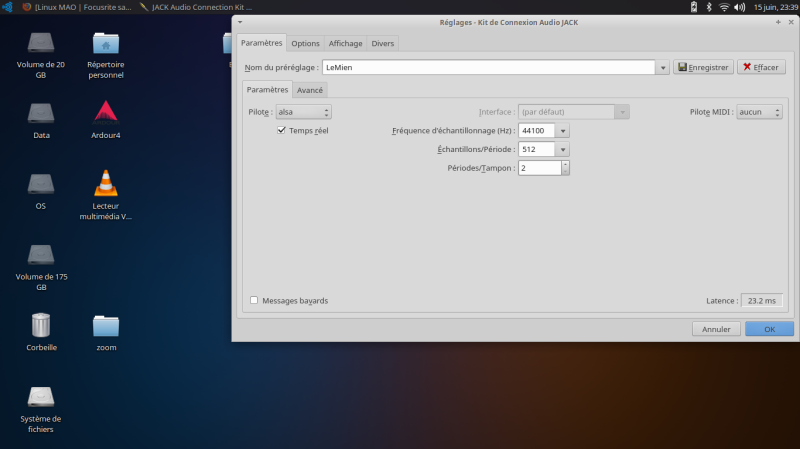
Task: Click the Enregistrer button
Action: 703,67
